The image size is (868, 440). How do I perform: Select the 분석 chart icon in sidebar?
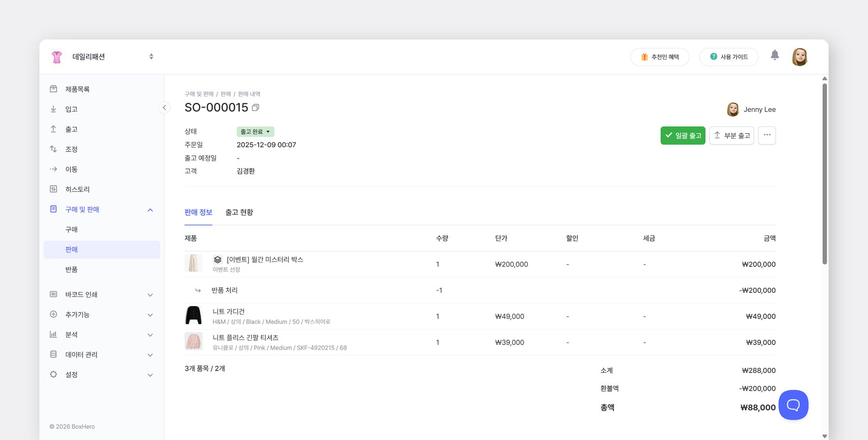point(54,334)
